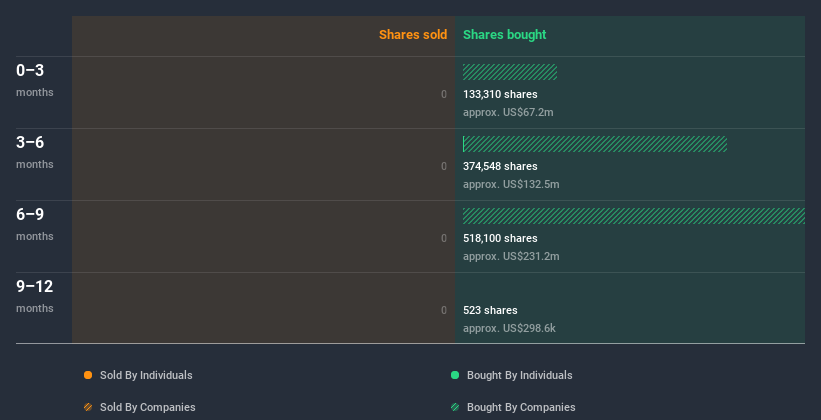Click the hatched orange Sold By Companies swatch
Screen dimensions: 821x420
[88, 407]
